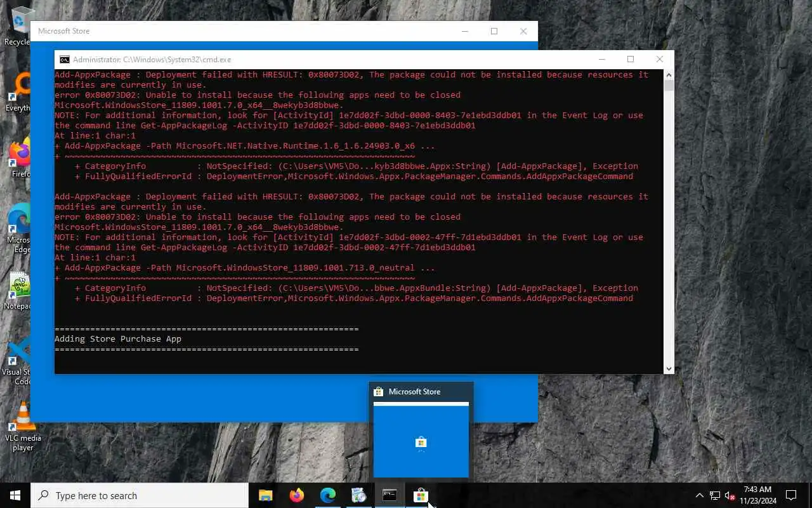Close the Administrator cmd.exe window

click(659, 59)
